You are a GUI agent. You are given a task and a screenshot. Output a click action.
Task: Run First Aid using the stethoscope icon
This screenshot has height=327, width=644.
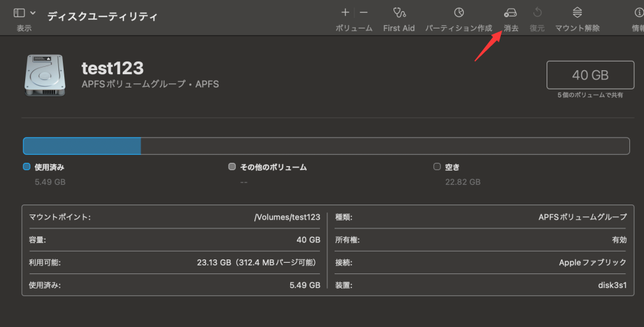400,13
